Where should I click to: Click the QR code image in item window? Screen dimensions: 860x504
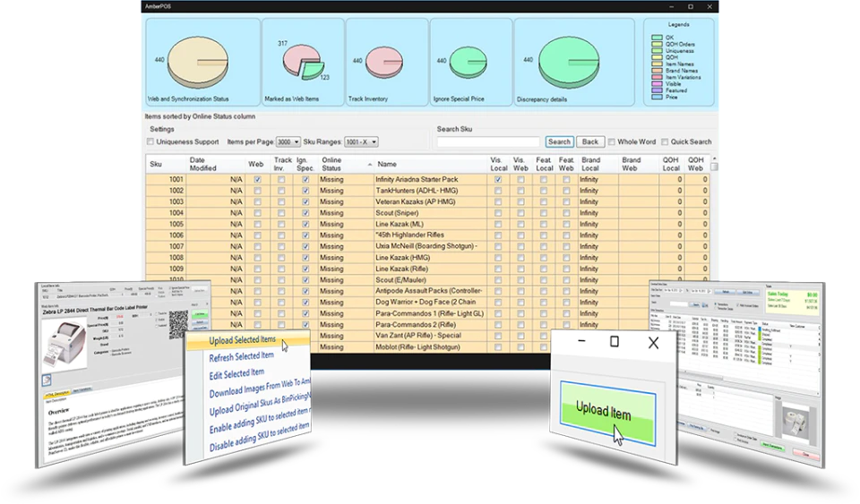(x=179, y=324)
